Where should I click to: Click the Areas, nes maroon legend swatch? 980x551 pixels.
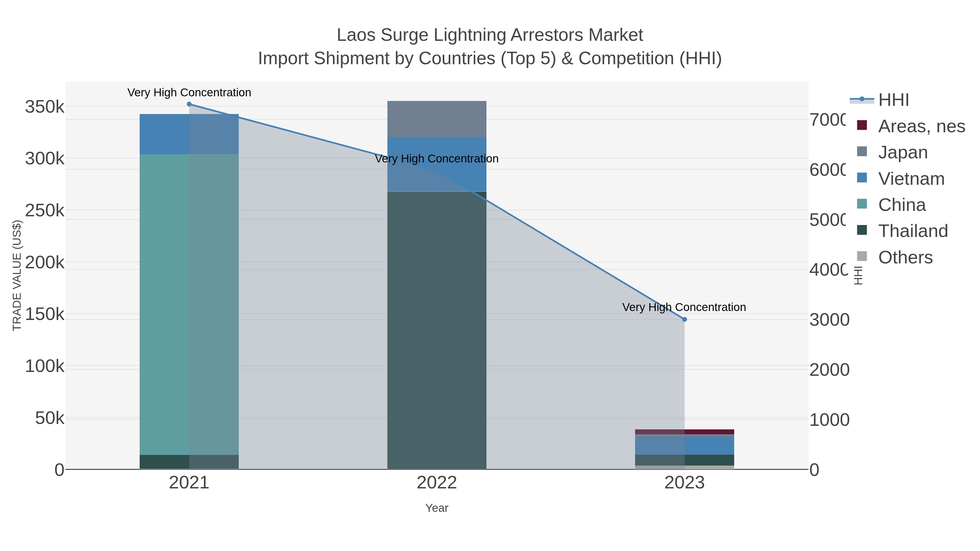pyautogui.click(x=862, y=125)
